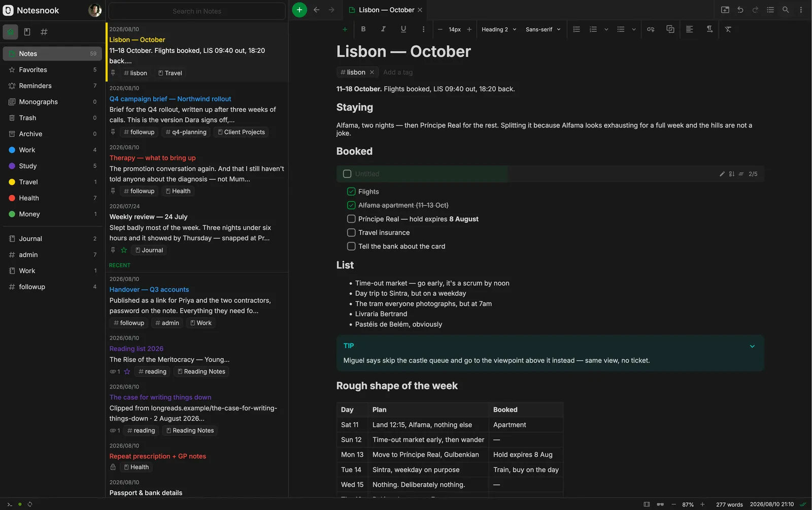Click the sync icon in the status bar
Screen dimensions: 812x510
pos(30,504)
